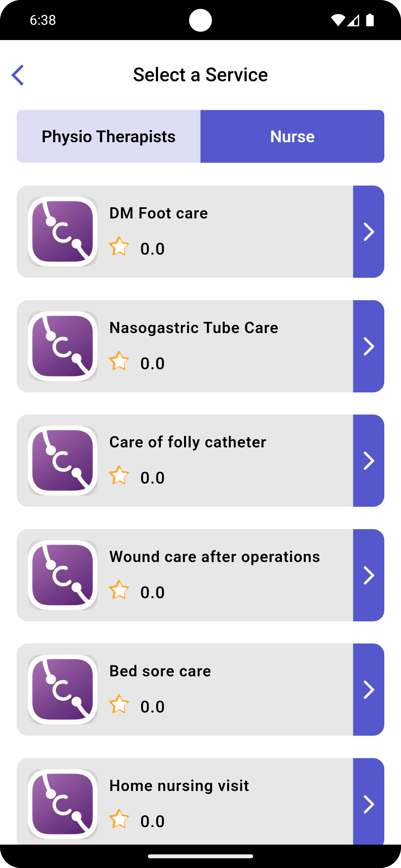Open Bed sore care via its chevron
Screen dimensions: 401x868
(368, 689)
